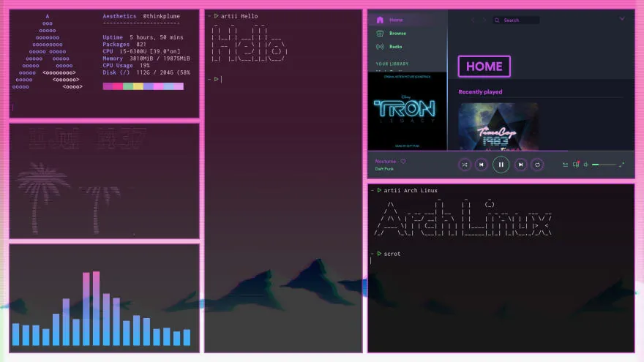
Task: Like the song with the heart icon
Action: pyautogui.click(x=403, y=162)
